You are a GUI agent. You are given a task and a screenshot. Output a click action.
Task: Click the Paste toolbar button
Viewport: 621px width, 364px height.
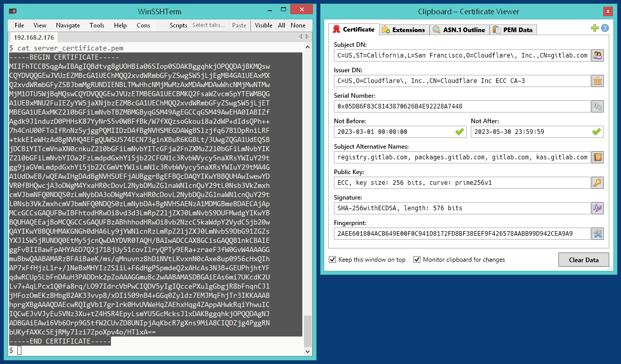click(x=239, y=25)
